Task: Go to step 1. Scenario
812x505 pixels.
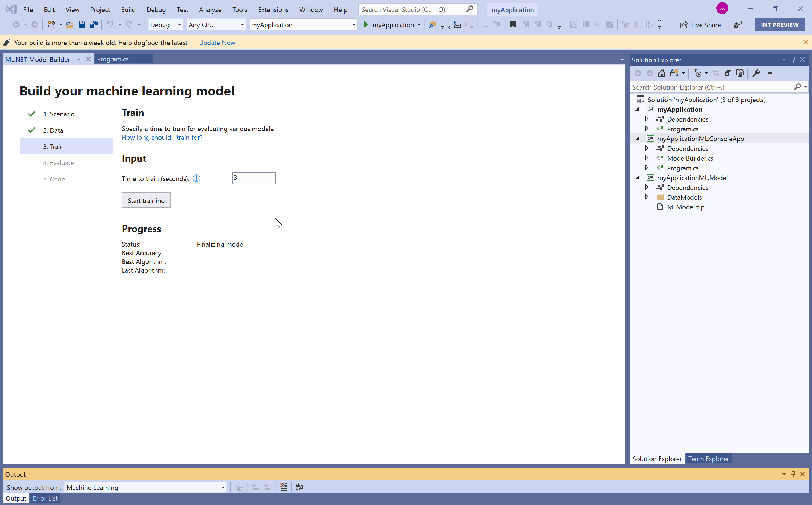Action: click(x=66, y=114)
